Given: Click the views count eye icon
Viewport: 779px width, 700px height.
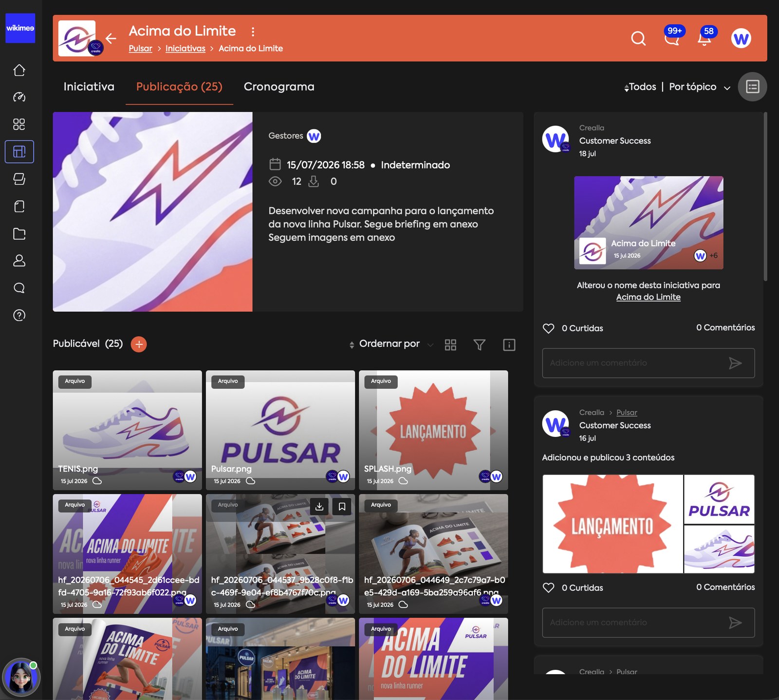Looking at the screenshot, I should click(x=275, y=181).
